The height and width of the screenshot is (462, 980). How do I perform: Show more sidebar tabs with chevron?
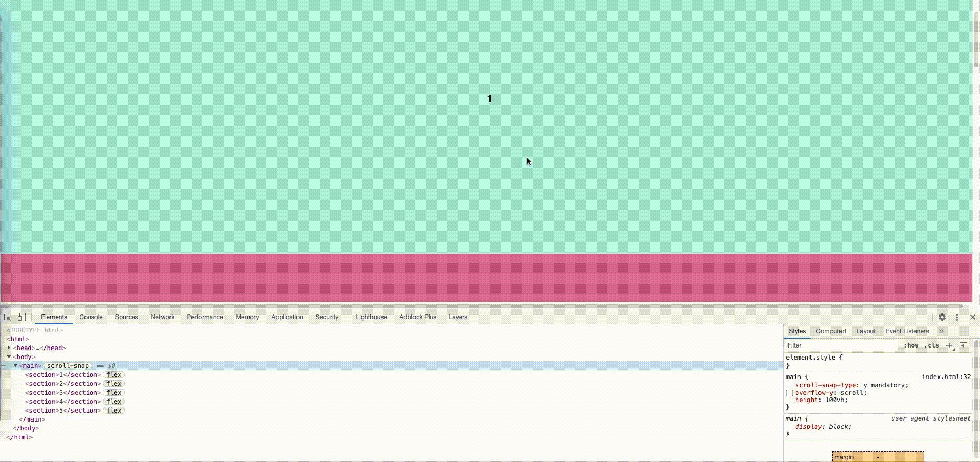941,331
